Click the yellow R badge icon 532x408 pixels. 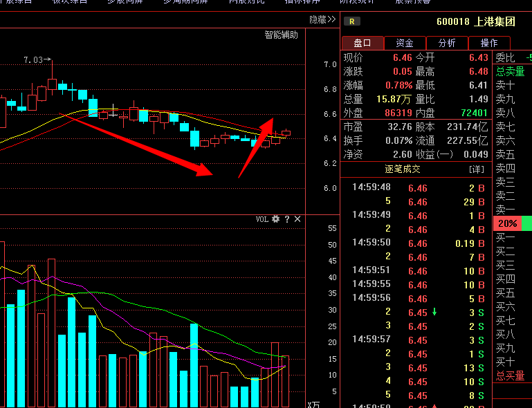click(351, 22)
